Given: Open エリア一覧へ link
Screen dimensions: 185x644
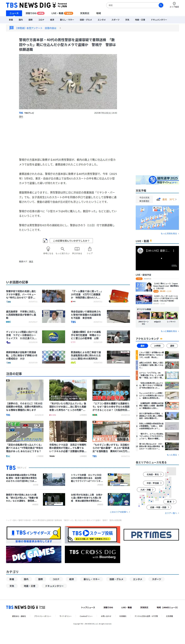Looking at the screenshot, I should pos(172,513).
